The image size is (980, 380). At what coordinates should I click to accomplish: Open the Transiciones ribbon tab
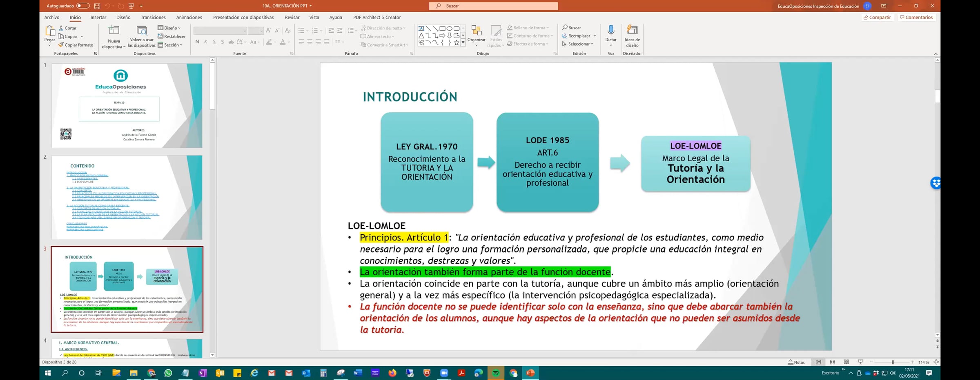(153, 18)
